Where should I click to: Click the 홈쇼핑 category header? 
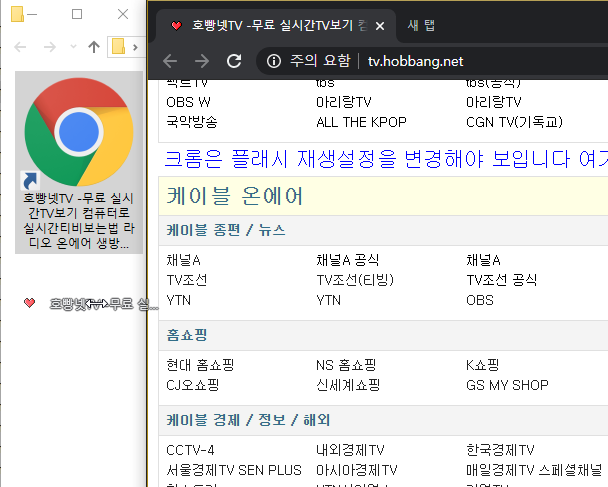click(x=187, y=335)
